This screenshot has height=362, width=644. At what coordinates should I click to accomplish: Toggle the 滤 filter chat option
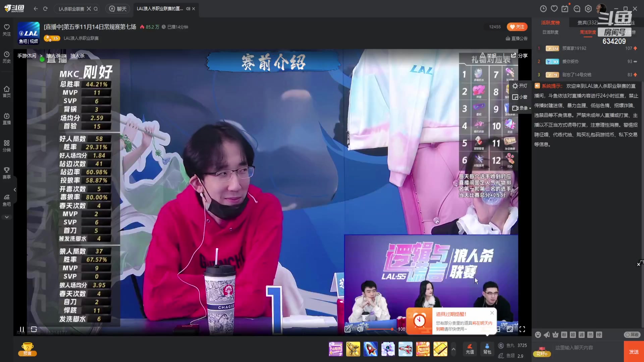point(582,335)
